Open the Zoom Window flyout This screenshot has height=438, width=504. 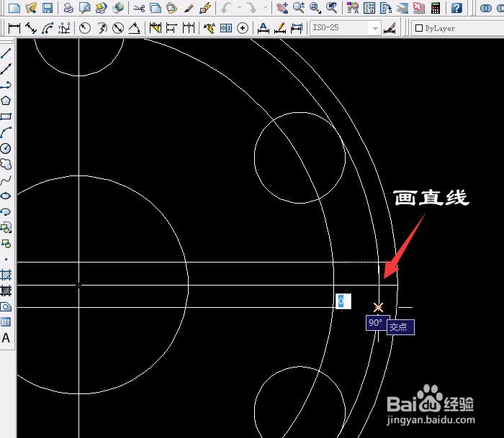pyautogui.click(x=315, y=8)
